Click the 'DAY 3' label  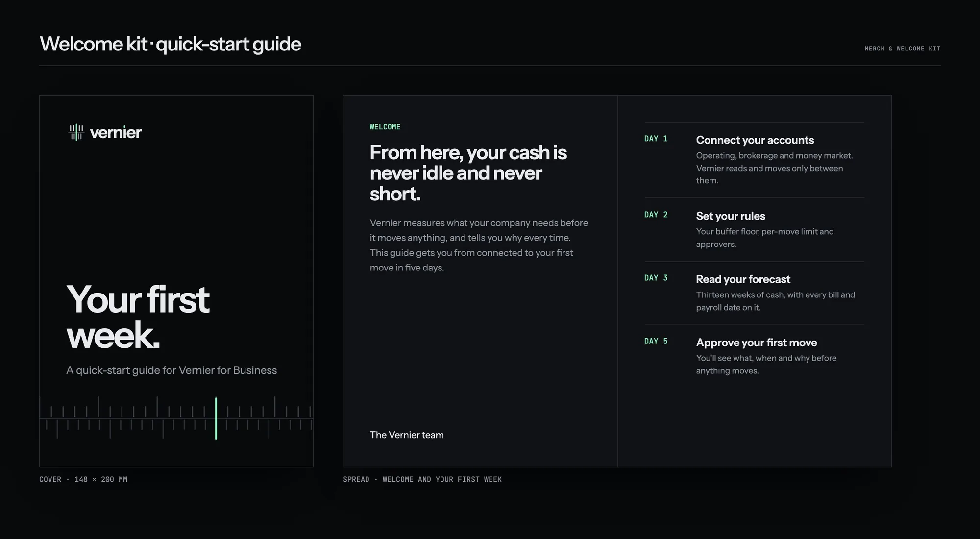(x=656, y=278)
